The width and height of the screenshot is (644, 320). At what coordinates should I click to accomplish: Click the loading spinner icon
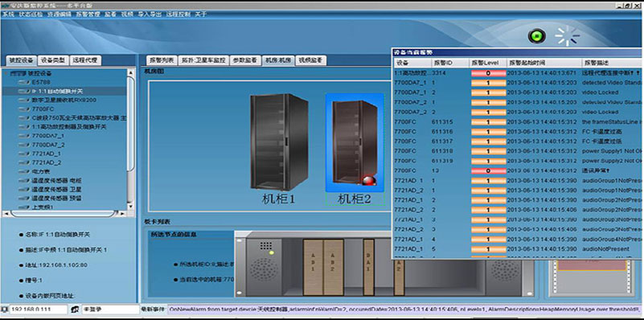pyautogui.click(x=567, y=35)
